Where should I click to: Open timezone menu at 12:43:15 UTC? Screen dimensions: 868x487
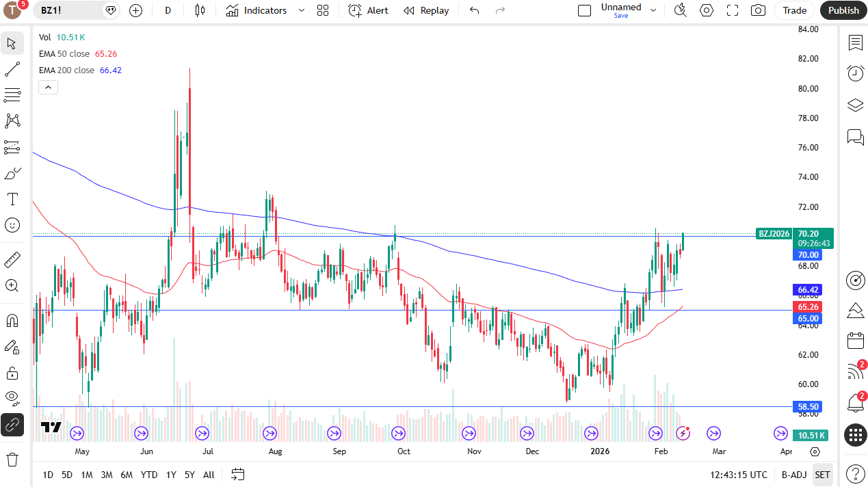(x=739, y=475)
